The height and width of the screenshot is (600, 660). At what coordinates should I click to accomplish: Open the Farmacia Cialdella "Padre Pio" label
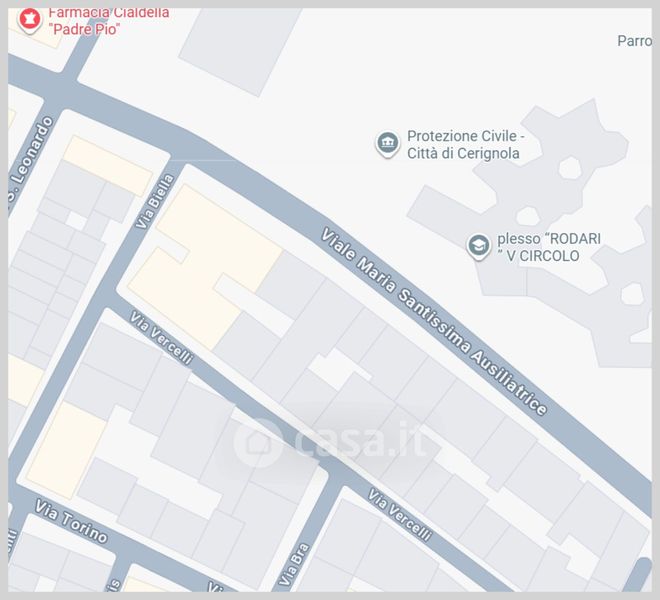[x=109, y=21]
